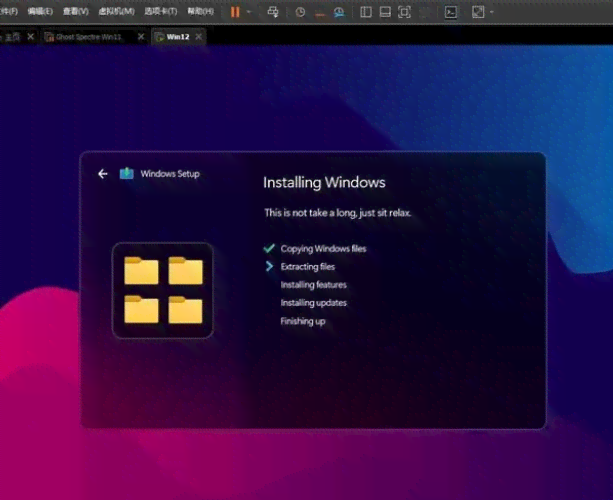
Task: Click the green checkmark beside Copying Windows files
Action: click(269, 248)
